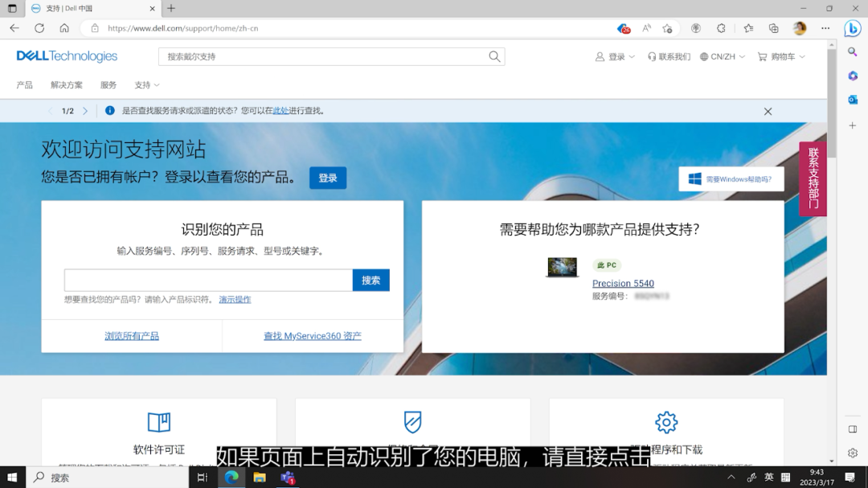This screenshot has height=488, width=868.
Task: Open the Favorites list icon
Action: tap(747, 28)
